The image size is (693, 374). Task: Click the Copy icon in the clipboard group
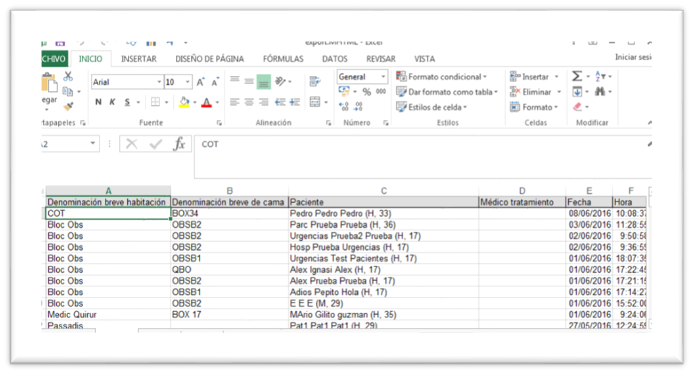[x=68, y=92]
